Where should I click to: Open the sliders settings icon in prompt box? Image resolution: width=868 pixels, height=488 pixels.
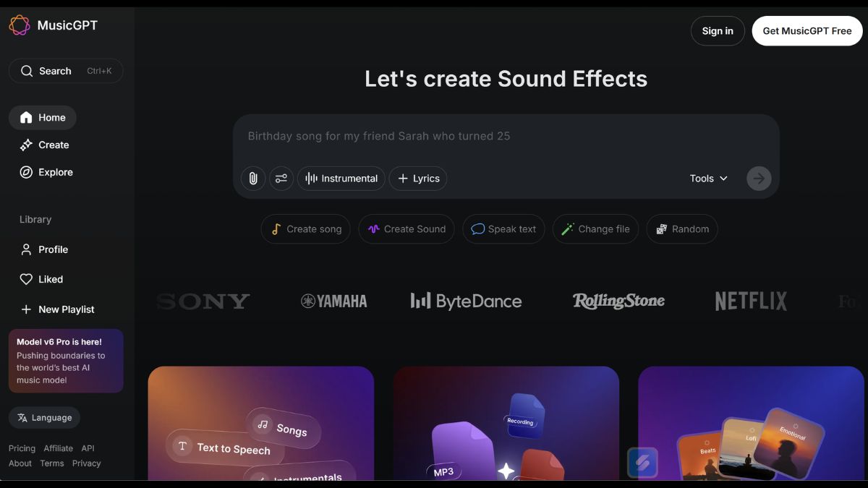281,179
